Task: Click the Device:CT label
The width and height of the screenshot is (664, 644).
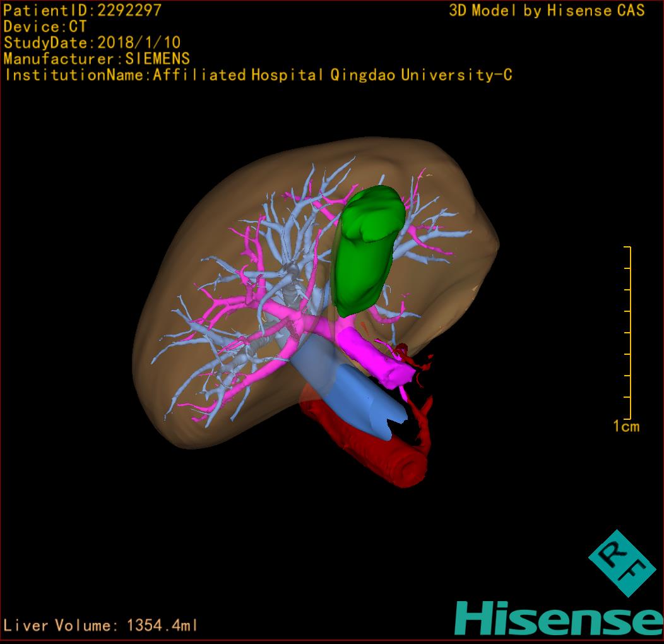Action: [45, 27]
